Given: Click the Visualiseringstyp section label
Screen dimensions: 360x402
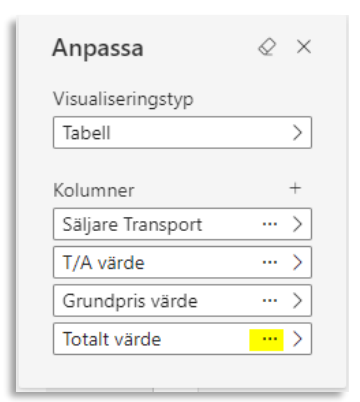Looking at the screenshot, I should pyautogui.click(x=123, y=99).
